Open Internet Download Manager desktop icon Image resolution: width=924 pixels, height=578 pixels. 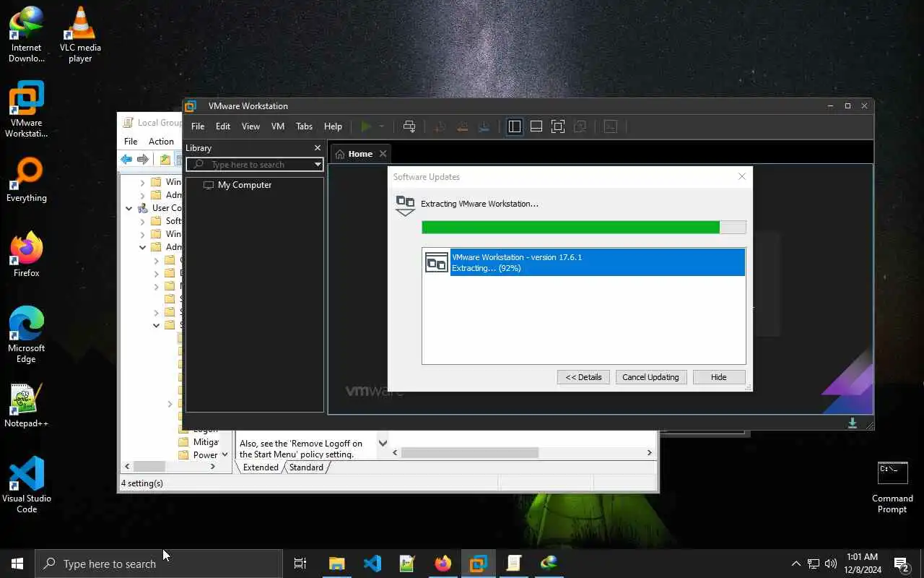coord(27,34)
